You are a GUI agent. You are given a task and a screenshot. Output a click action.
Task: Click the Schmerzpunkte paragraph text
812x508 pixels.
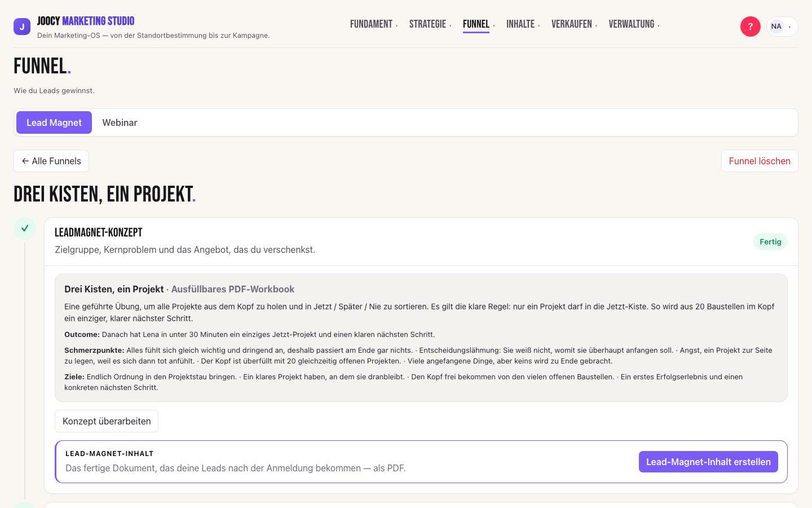(x=418, y=356)
